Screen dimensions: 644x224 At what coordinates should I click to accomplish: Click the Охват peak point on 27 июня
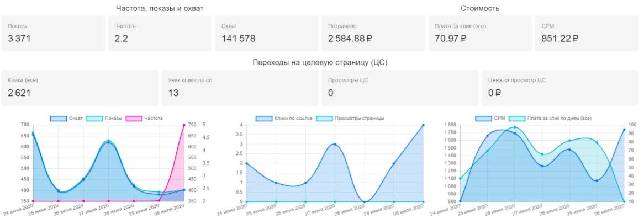[108, 142]
